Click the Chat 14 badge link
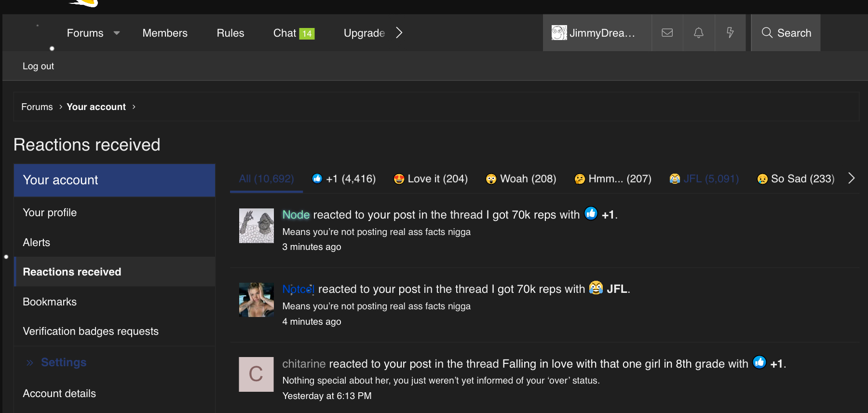The image size is (868, 413). pos(293,33)
